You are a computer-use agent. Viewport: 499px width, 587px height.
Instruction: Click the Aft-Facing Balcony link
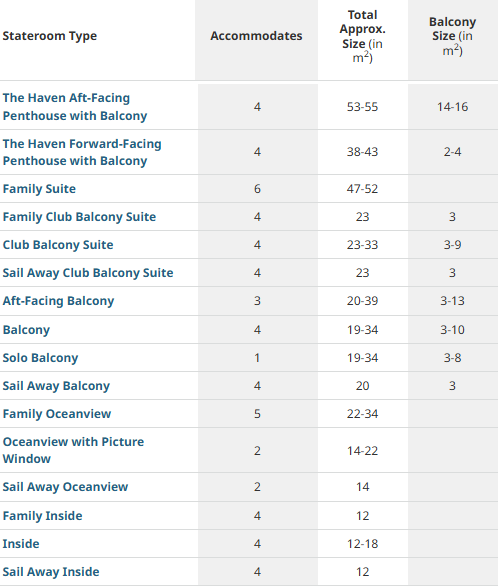point(58,301)
